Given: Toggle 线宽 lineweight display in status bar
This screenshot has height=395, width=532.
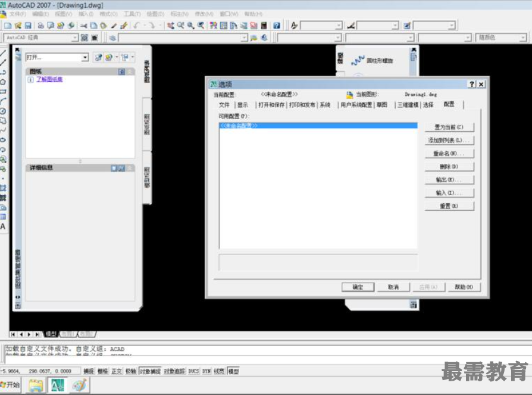Looking at the screenshot, I should pos(219,371).
